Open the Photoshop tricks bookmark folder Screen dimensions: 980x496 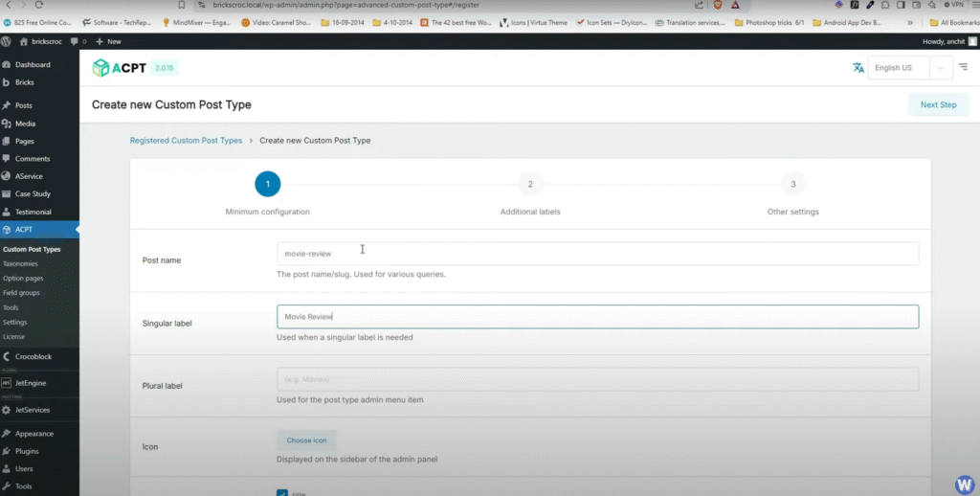[x=769, y=23]
